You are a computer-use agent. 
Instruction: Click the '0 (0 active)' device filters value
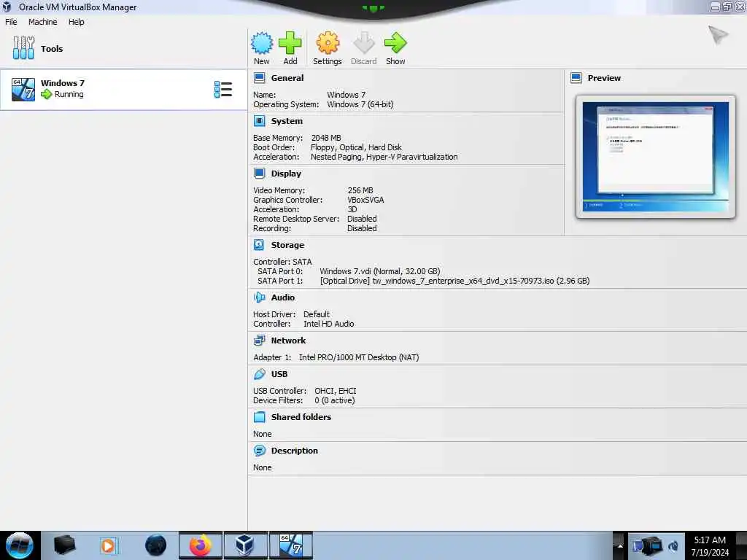pyautogui.click(x=334, y=400)
